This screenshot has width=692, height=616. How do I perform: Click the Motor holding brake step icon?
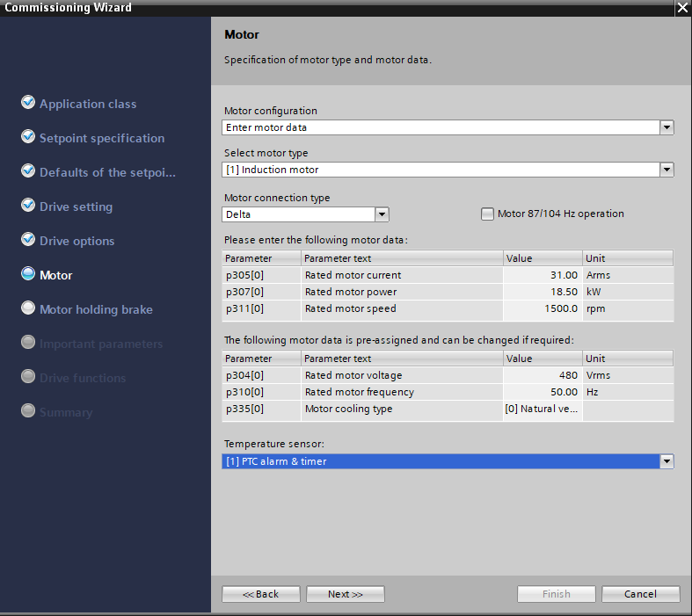(28, 308)
